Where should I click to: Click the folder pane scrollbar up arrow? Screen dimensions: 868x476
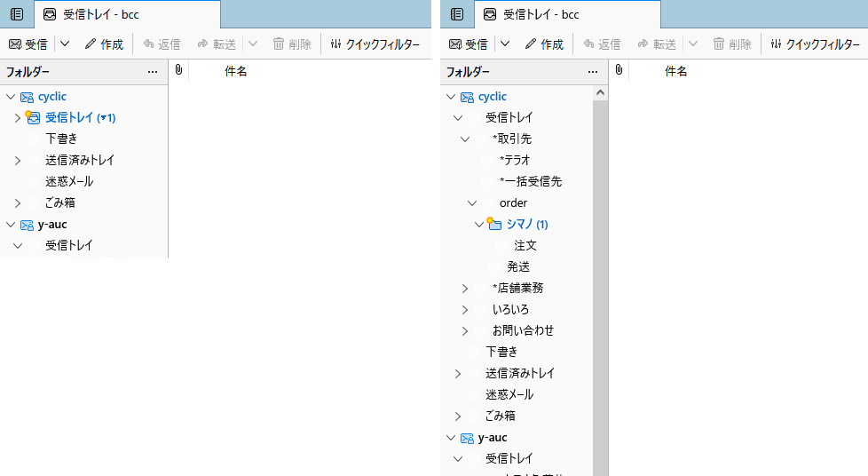pyautogui.click(x=600, y=92)
